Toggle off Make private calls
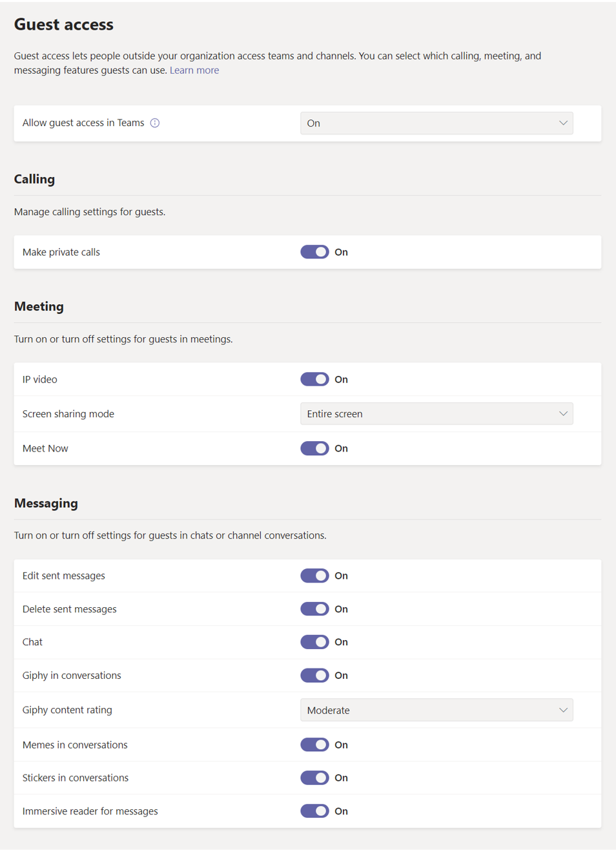The image size is (616, 850). (314, 252)
